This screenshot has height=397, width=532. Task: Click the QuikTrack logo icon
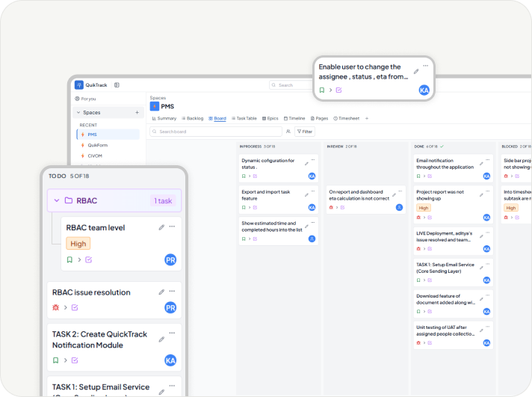(79, 85)
